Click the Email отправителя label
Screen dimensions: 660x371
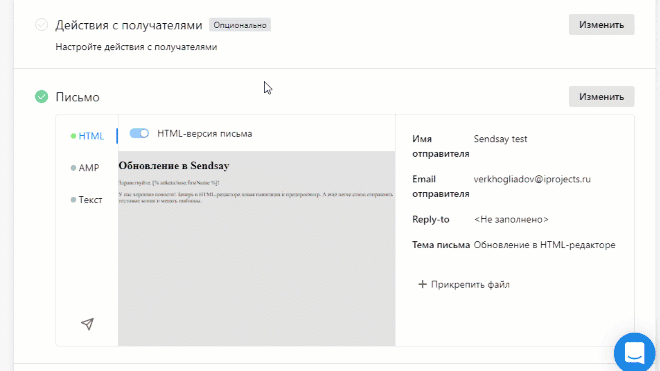[x=441, y=187]
